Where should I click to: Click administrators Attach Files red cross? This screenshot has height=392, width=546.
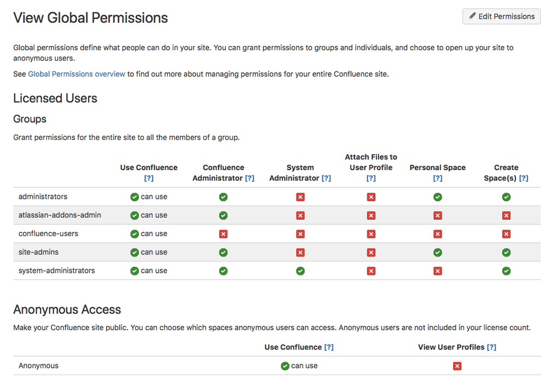pyautogui.click(x=371, y=197)
